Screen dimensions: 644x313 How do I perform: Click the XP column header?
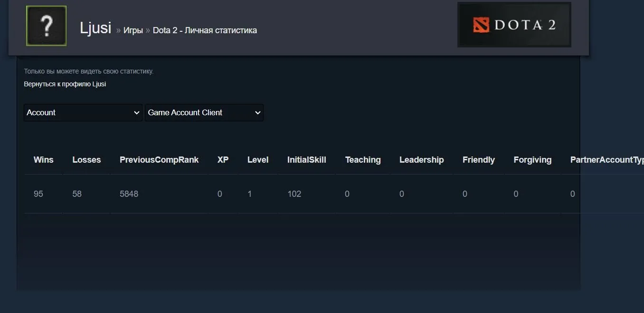tap(223, 160)
